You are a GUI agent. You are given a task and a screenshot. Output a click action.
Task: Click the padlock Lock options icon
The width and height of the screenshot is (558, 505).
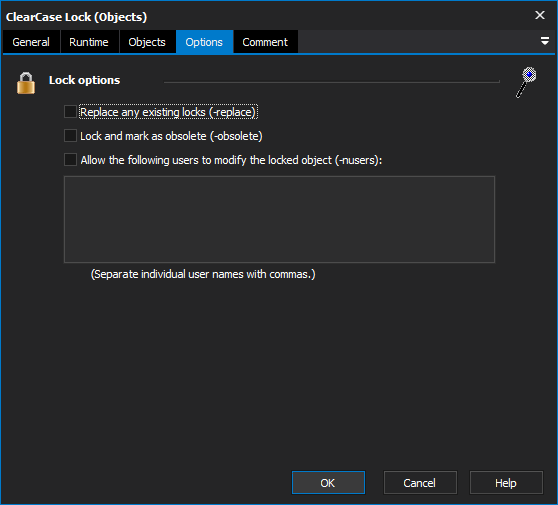[x=26, y=83]
